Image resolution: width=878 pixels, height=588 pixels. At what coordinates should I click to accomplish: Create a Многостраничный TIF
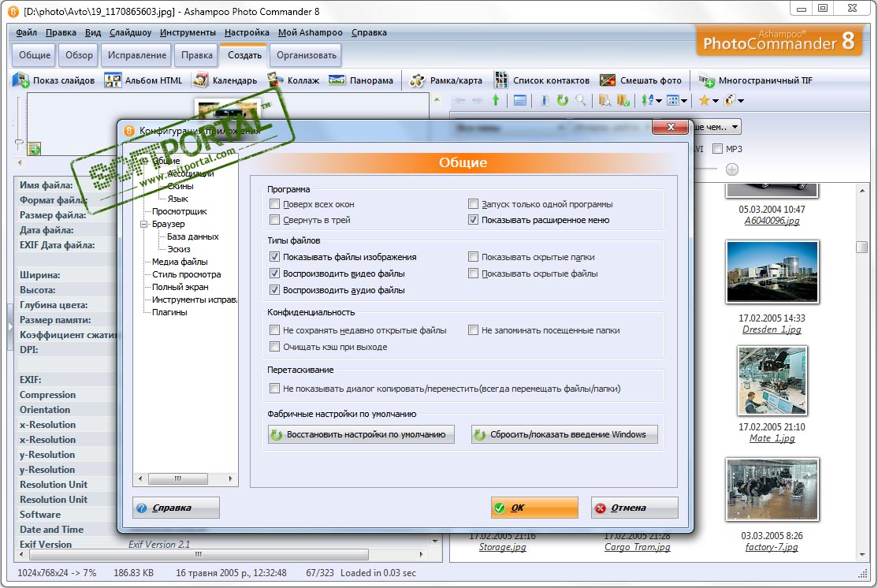[755, 80]
